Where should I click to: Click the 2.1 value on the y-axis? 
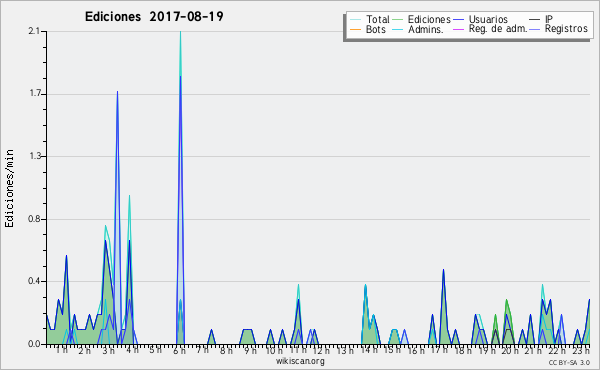coord(34,31)
